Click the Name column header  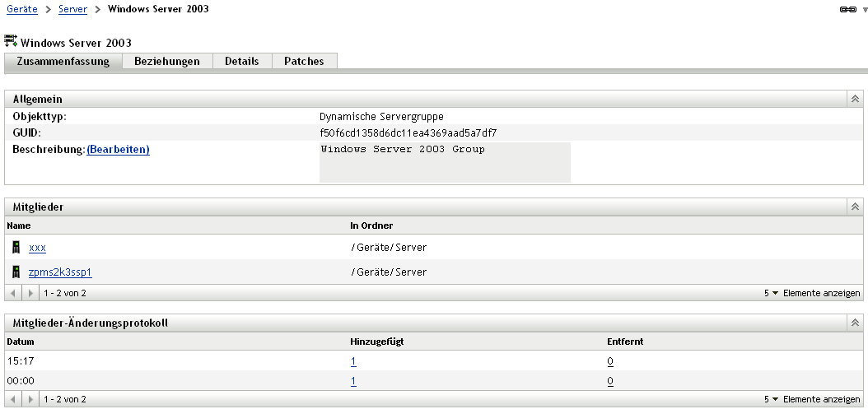(x=19, y=225)
